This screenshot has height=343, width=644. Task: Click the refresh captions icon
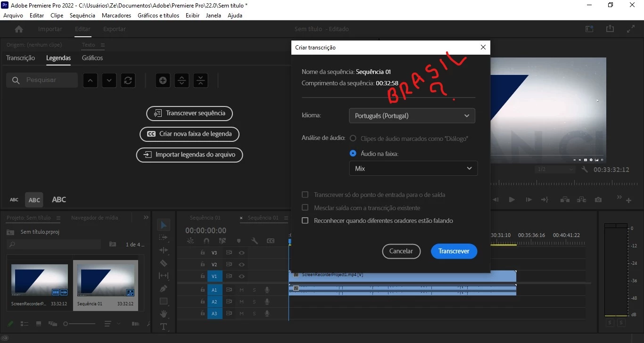click(x=128, y=80)
